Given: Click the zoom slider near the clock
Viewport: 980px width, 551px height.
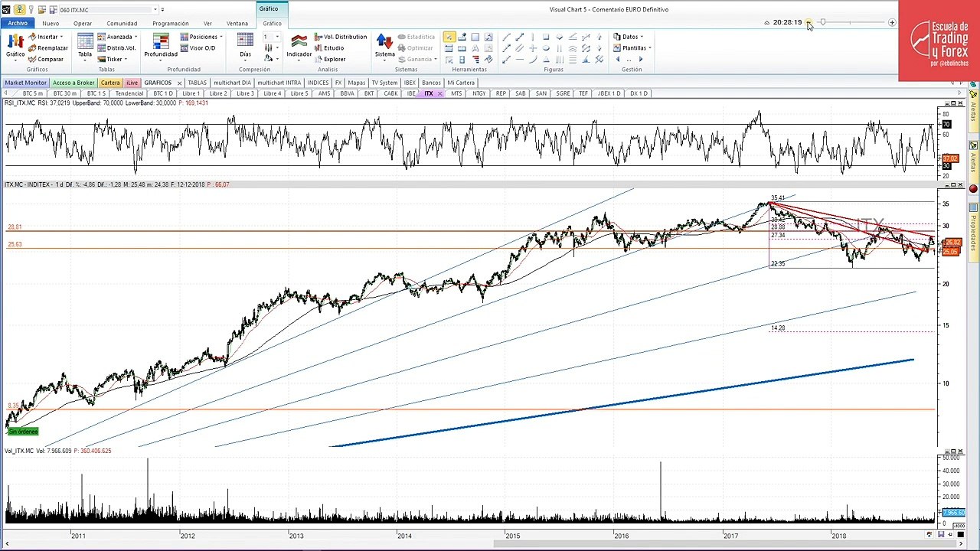Looking at the screenshot, I should pyautogui.click(x=853, y=23).
